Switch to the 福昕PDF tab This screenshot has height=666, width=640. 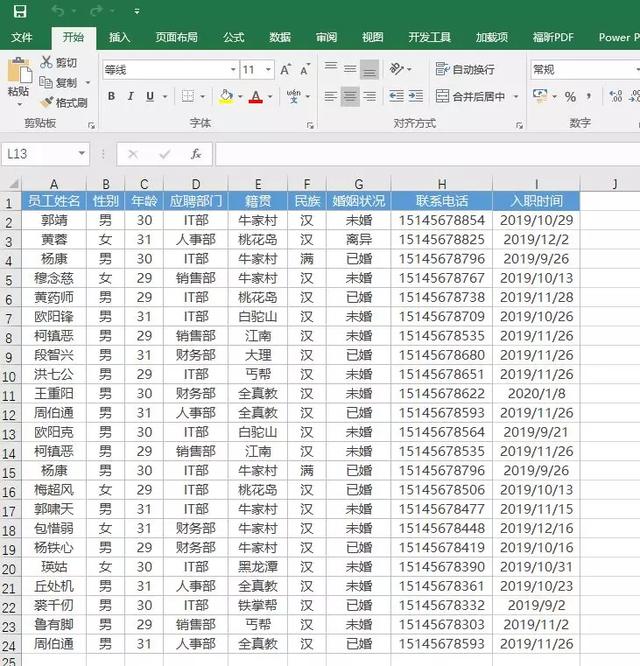point(553,37)
